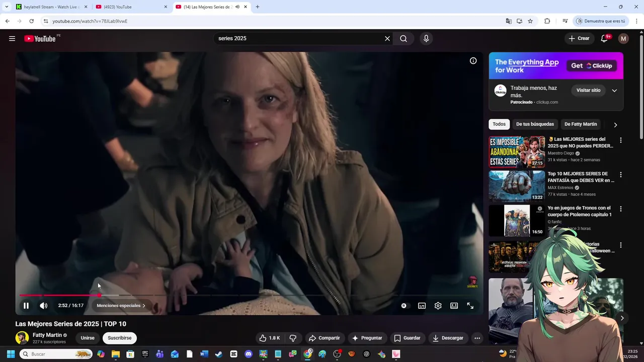Mute the video volume

click(x=44, y=306)
